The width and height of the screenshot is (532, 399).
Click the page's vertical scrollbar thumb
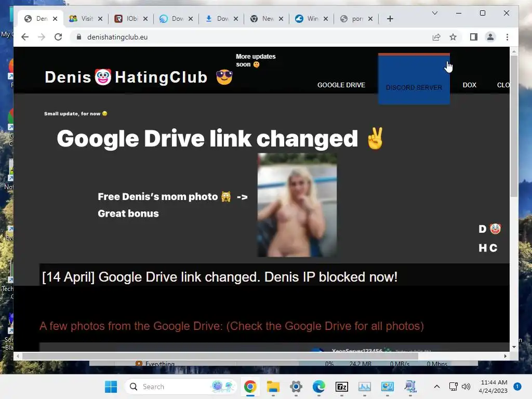[x=514, y=126]
